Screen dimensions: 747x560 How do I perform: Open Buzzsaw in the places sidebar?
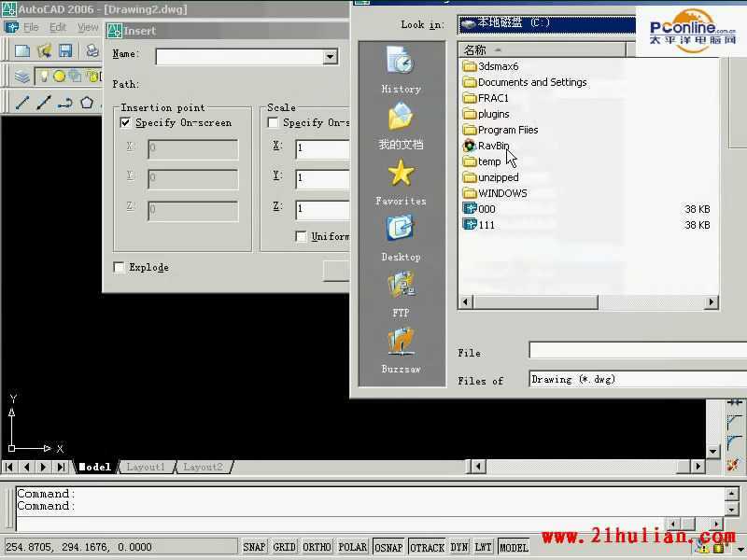tap(401, 350)
